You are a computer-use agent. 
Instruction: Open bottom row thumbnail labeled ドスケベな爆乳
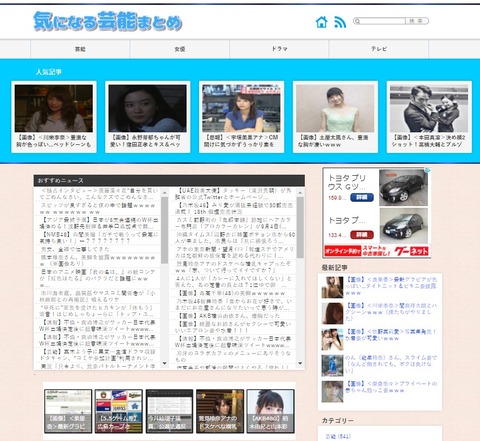tap(220, 411)
